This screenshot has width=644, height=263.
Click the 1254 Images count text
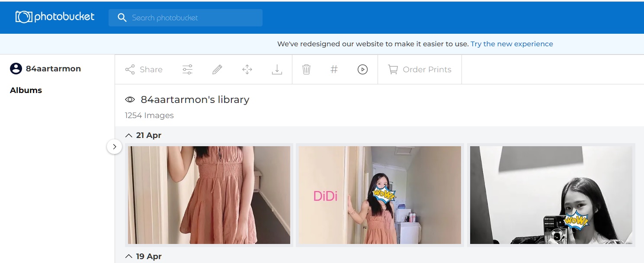[149, 115]
